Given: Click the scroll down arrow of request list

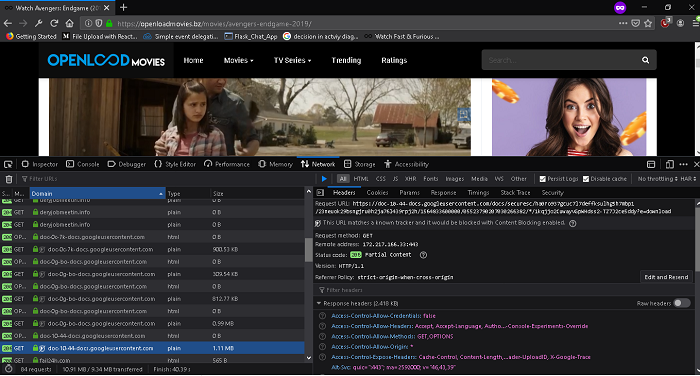Looking at the screenshot, I should [x=308, y=358].
